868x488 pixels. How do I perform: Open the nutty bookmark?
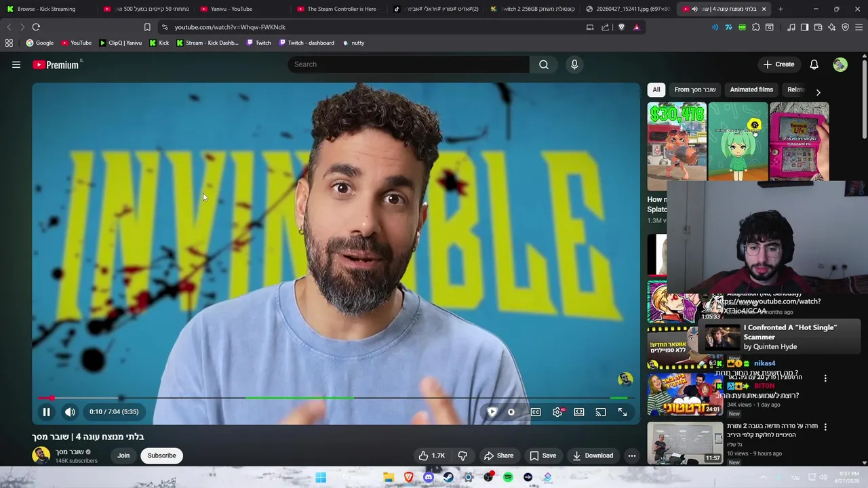353,43
